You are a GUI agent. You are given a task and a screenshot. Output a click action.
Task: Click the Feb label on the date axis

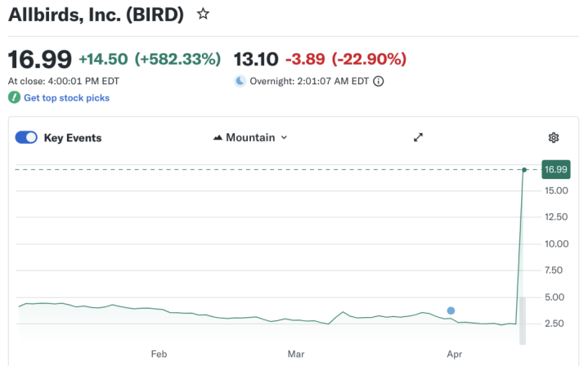[x=159, y=355]
